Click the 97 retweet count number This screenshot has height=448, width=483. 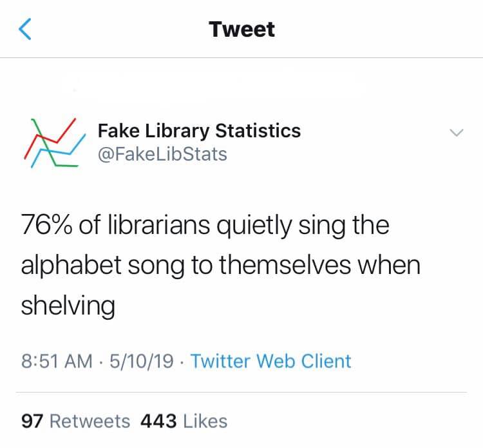(32, 421)
